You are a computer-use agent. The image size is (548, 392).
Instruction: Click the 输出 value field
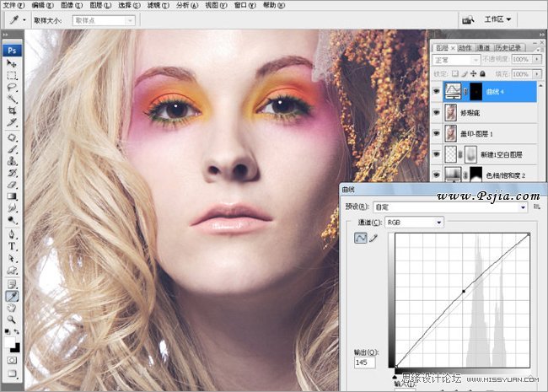click(x=365, y=362)
